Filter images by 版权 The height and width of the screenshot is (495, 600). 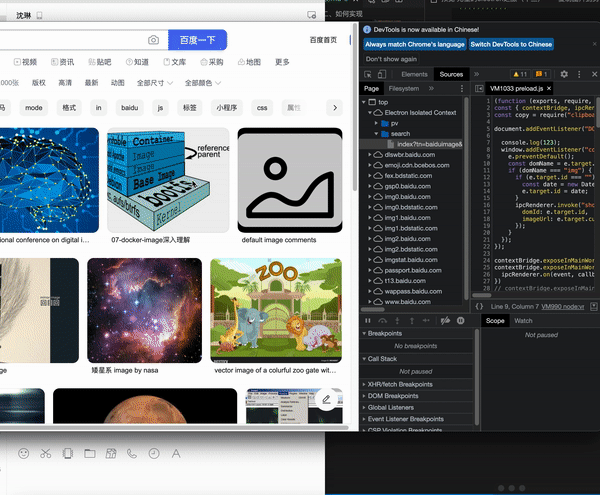click(x=39, y=83)
